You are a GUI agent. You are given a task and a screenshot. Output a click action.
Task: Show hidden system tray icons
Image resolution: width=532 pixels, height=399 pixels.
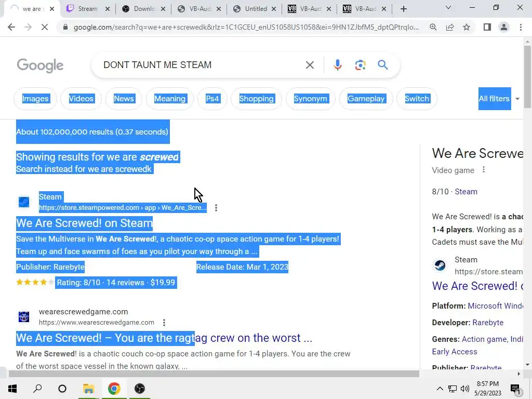pos(440,389)
